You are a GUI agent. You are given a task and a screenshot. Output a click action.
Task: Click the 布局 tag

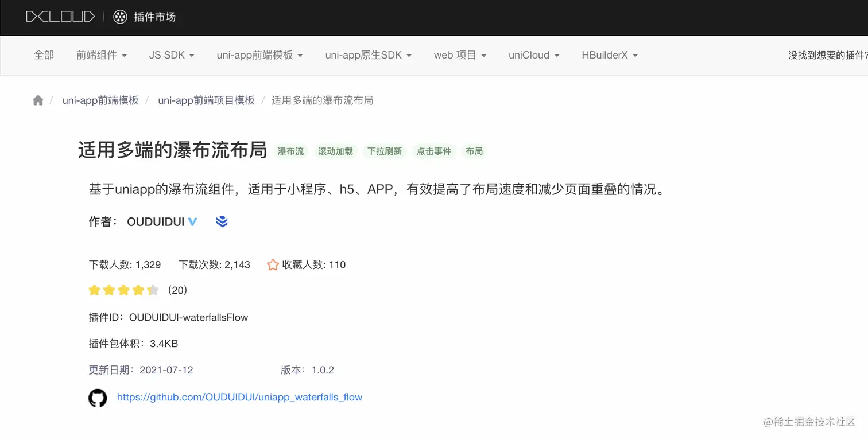click(474, 151)
